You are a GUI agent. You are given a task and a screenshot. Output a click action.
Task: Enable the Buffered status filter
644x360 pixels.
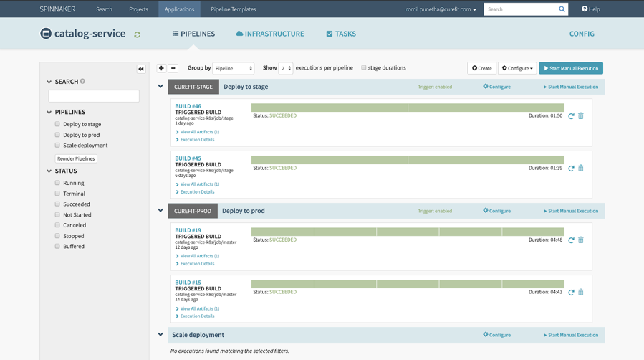click(x=57, y=246)
